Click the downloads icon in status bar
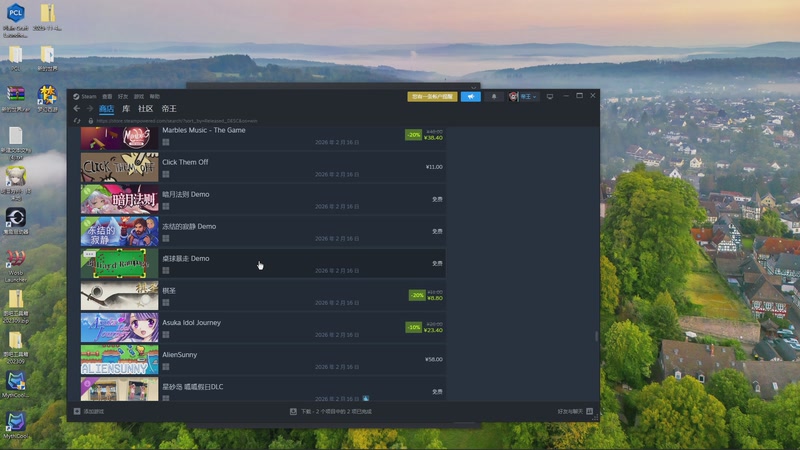This screenshot has width=800, height=450. tap(293, 412)
